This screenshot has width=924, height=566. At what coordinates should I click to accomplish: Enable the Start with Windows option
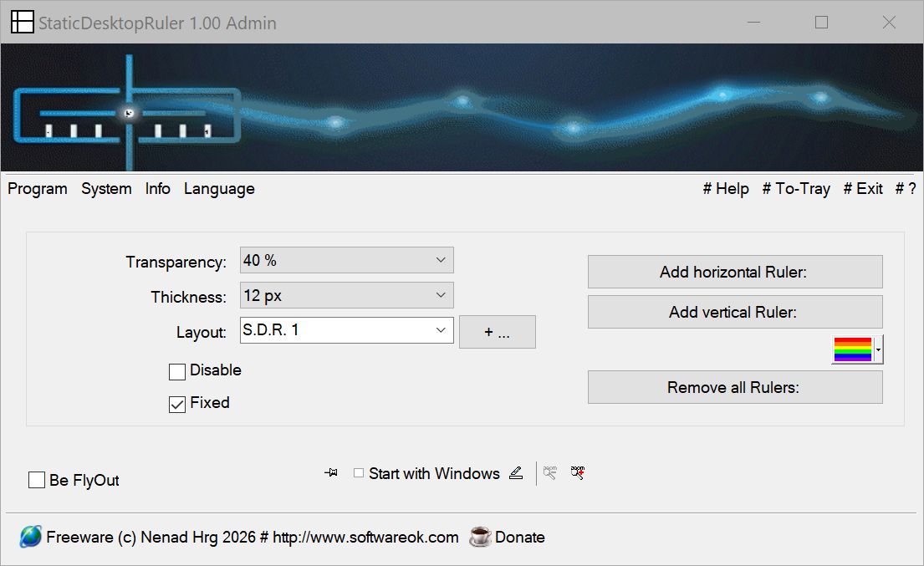(x=359, y=472)
